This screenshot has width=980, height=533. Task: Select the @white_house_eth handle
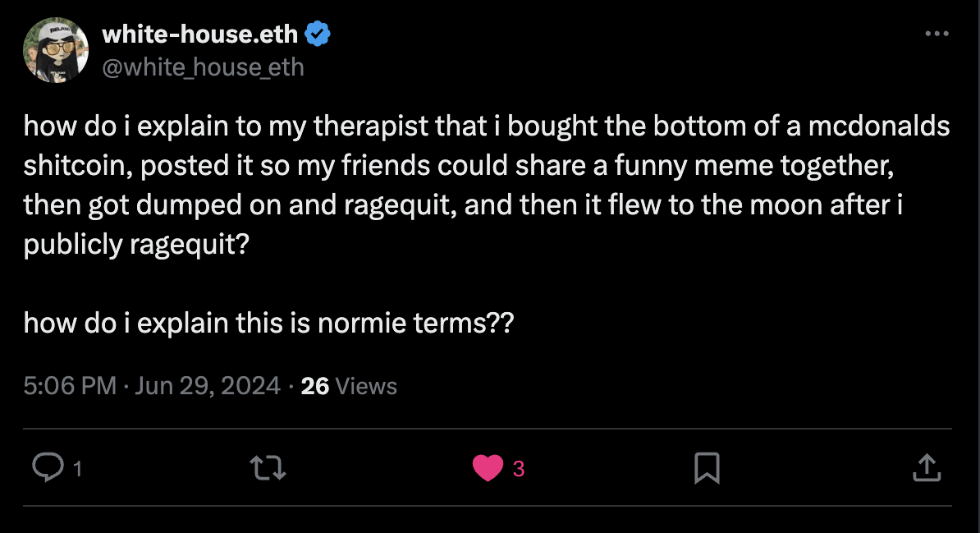tap(201, 67)
